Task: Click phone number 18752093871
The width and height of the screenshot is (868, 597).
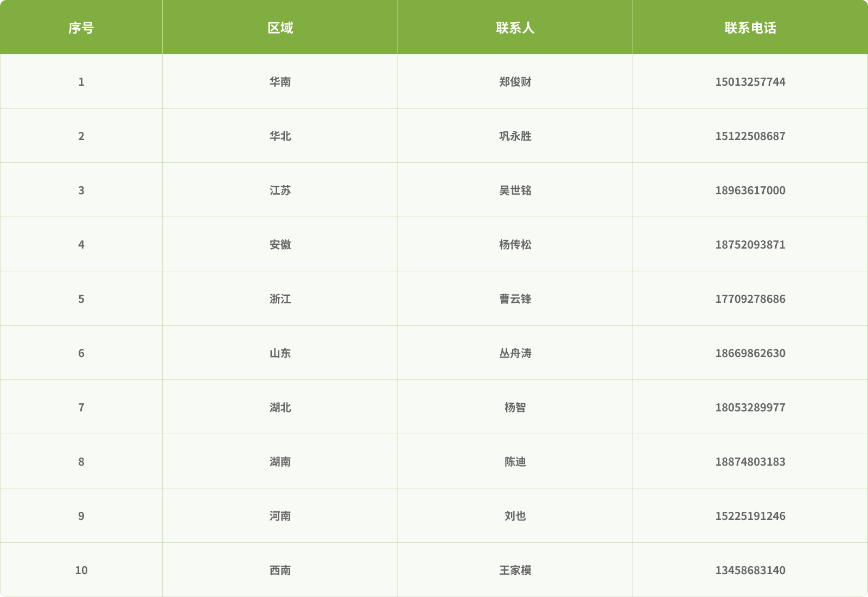Action: [750, 245]
